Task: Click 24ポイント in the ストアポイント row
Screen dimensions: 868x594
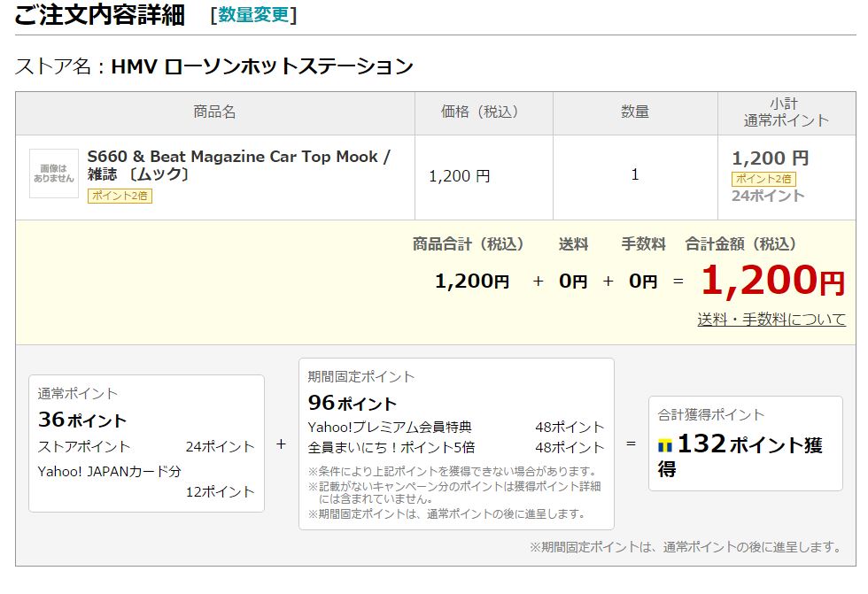Action: pyautogui.click(x=220, y=446)
